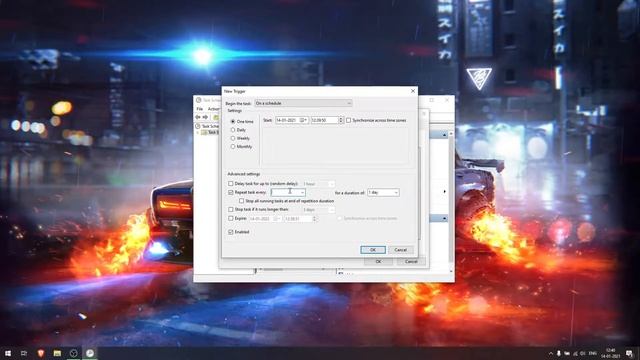Expand the Repeat task every interval dropdown
Screen dimensions: 640x360
(x=302, y=192)
